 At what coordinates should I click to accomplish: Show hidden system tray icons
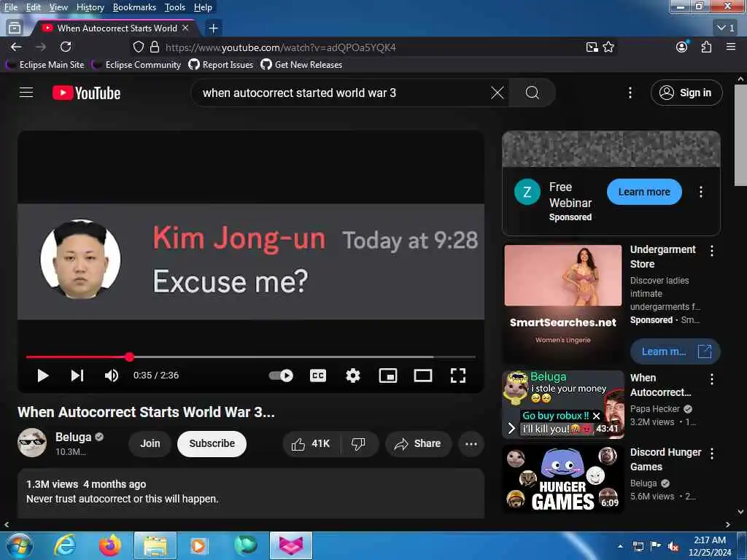click(620, 546)
